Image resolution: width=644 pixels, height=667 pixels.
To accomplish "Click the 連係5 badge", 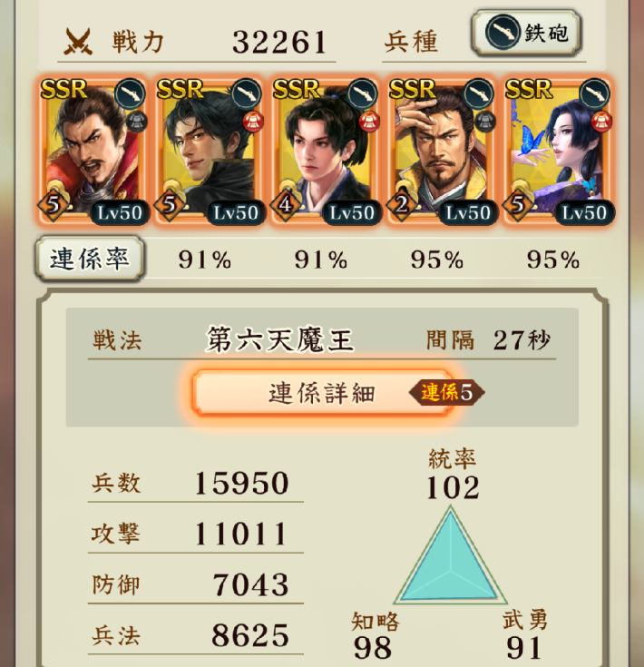I will pos(447,392).
